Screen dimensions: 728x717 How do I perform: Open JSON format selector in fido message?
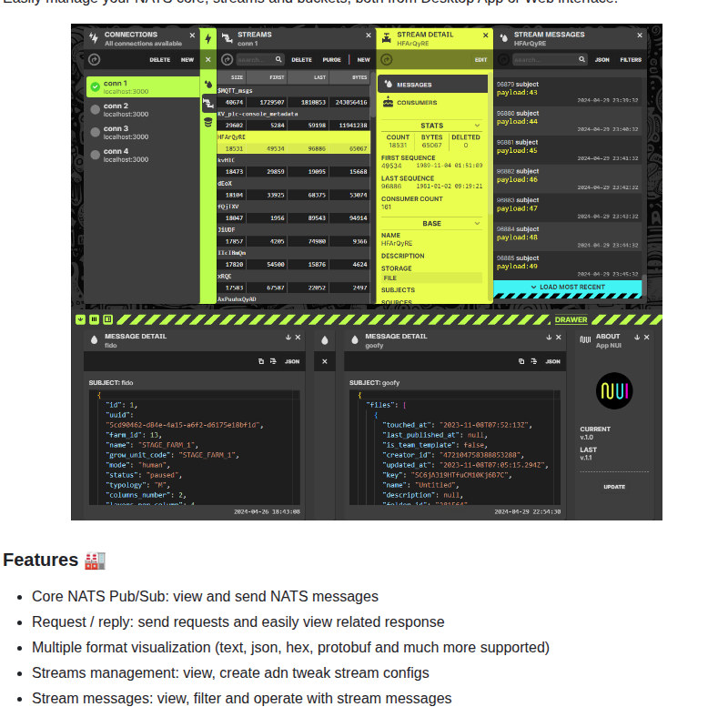[x=292, y=361]
